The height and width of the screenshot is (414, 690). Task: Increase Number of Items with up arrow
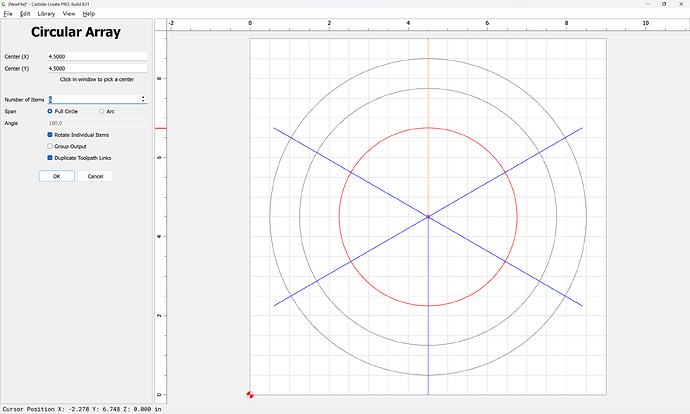144,97
